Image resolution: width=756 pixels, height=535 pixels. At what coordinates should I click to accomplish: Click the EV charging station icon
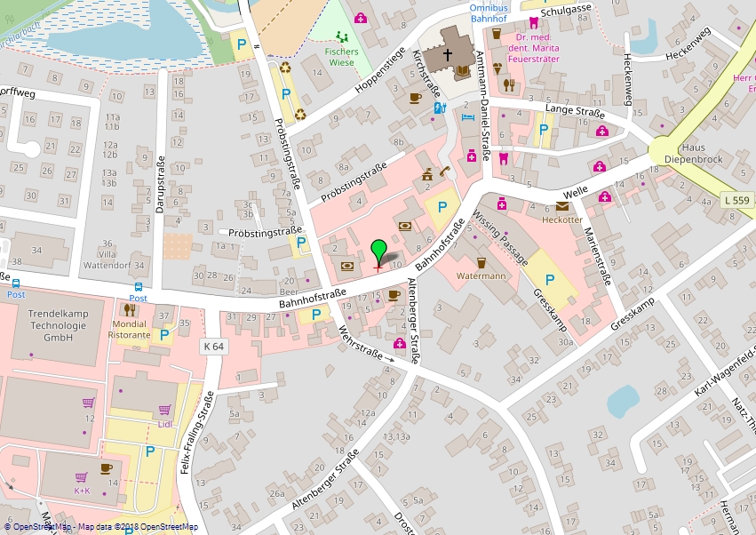[439, 108]
